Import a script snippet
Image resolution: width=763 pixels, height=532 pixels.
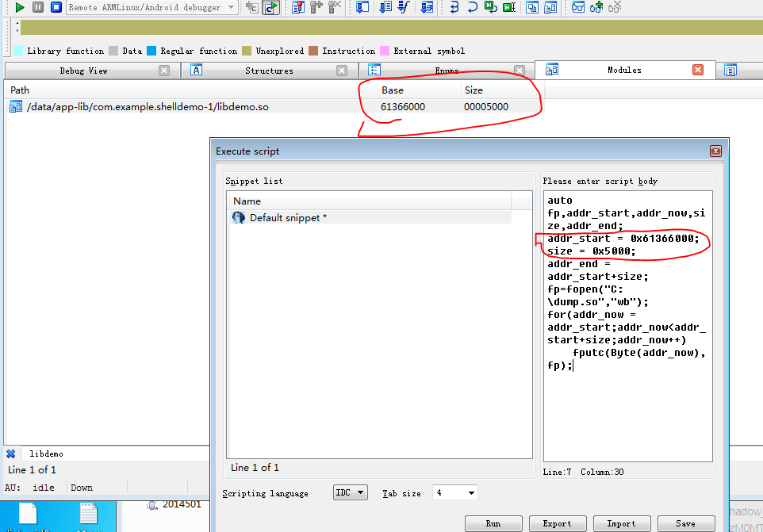pos(622,523)
